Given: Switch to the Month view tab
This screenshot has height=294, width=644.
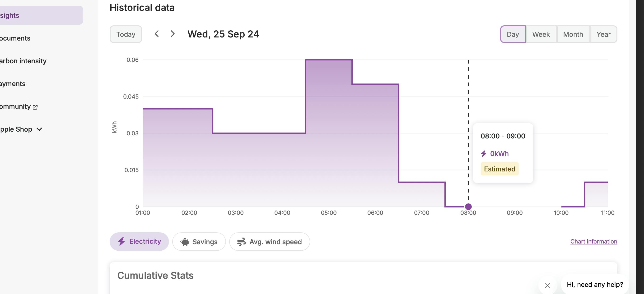Looking at the screenshot, I should (573, 34).
